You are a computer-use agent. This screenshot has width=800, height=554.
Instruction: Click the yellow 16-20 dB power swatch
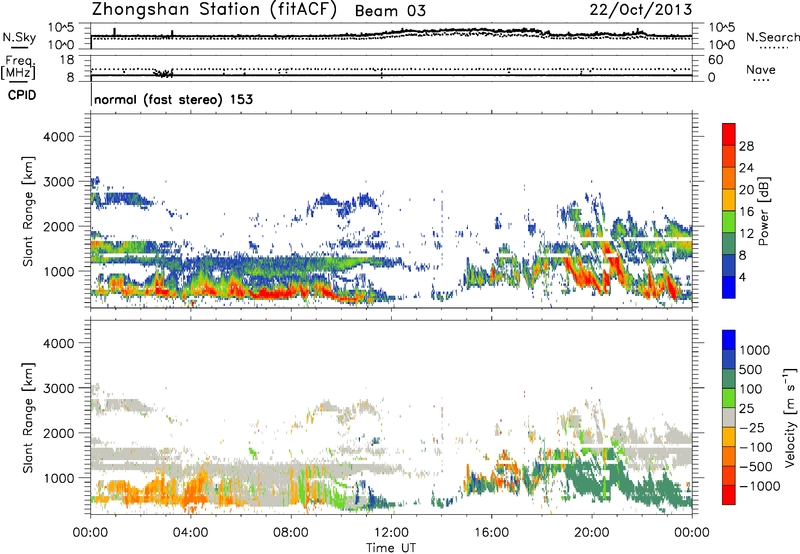(x=729, y=200)
